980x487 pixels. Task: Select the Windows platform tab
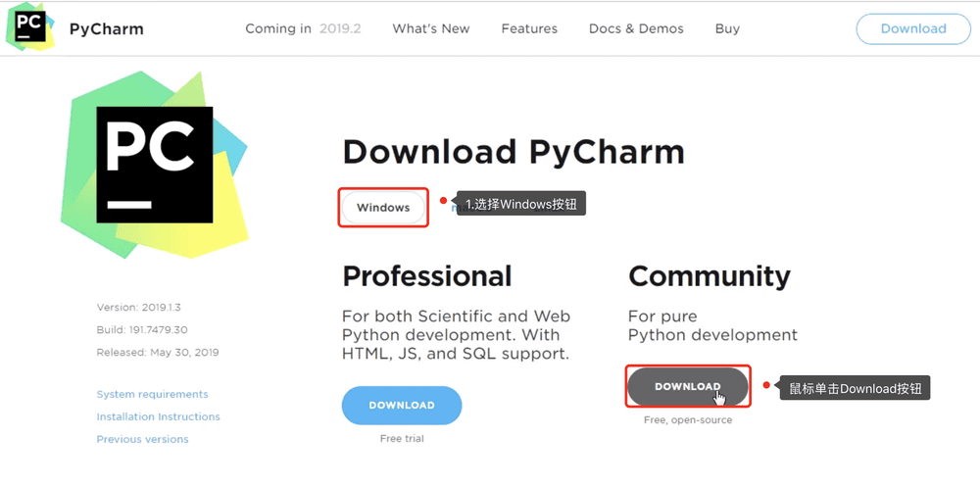(383, 208)
